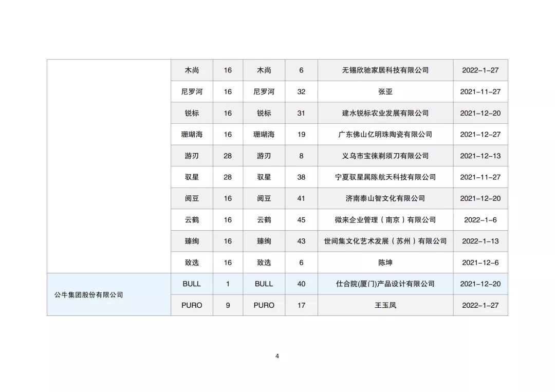Click the number 16 in 致选 row
Viewport: 555px width, 392px height.
(228, 263)
